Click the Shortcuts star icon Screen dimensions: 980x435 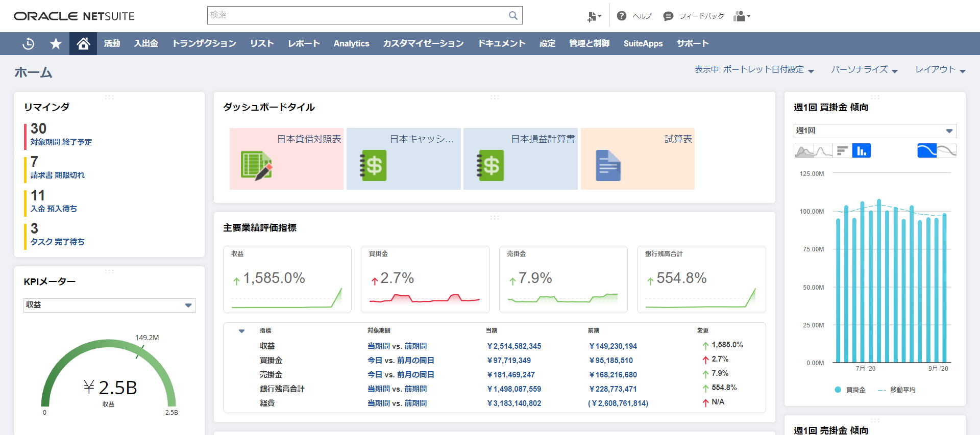tap(56, 44)
